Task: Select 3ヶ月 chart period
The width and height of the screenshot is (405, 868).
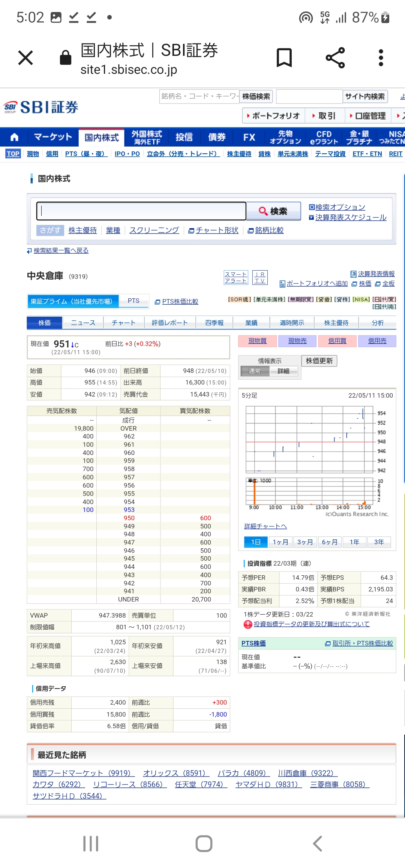Action: pos(305,542)
